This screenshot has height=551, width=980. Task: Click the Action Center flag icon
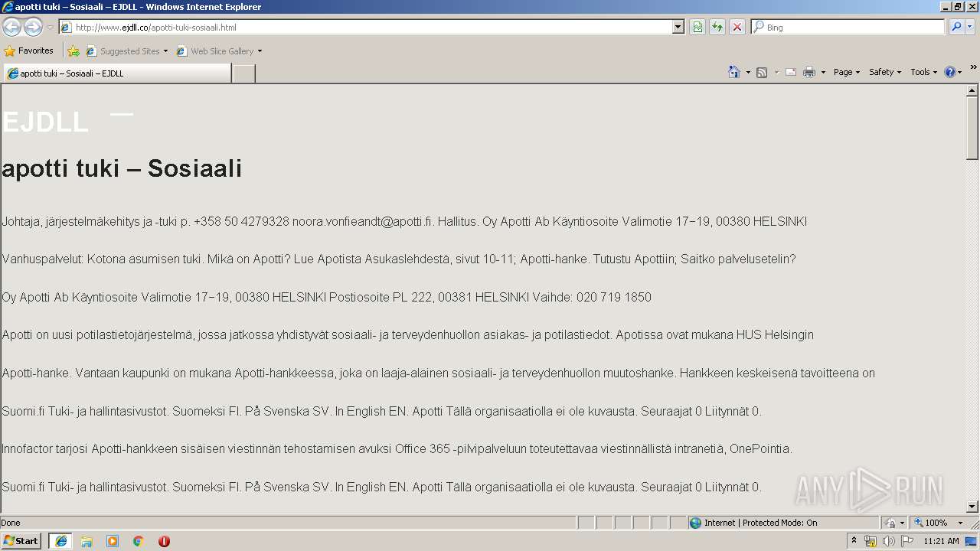tap(907, 541)
